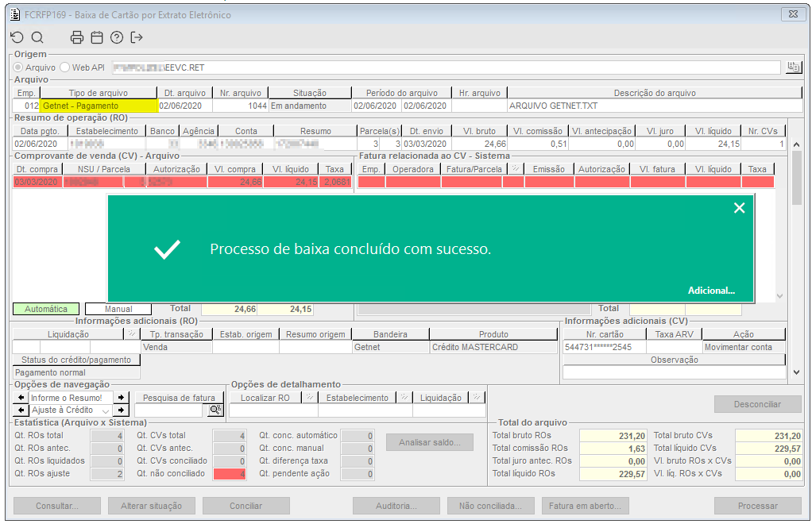
Task: Click the Auditoria... button
Action: (x=396, y=506)
